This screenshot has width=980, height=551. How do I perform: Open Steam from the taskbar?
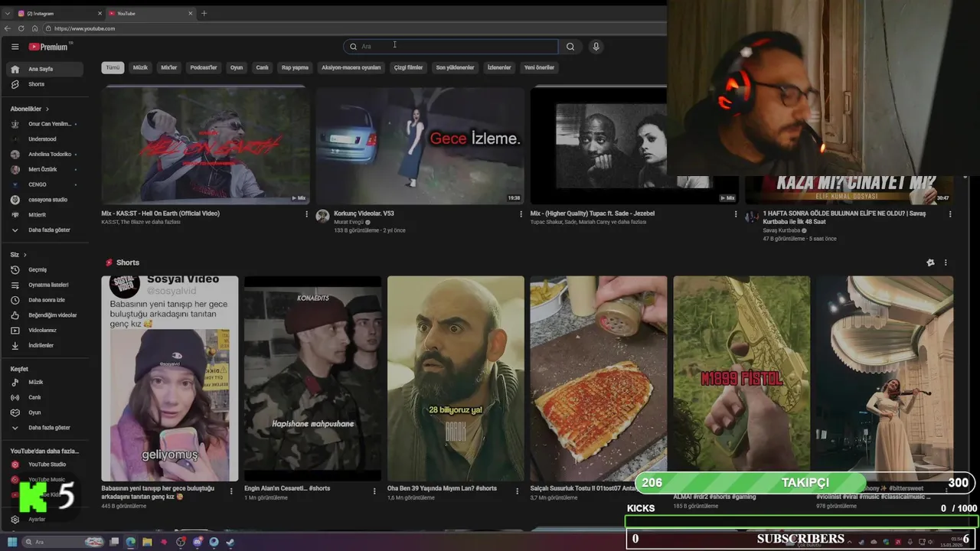[x=230, y=542]
